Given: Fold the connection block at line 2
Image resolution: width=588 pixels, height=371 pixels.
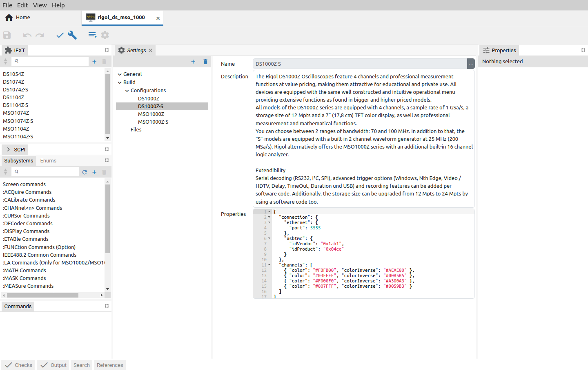Looking at the screenshot, I should click(x=269, y=217).
